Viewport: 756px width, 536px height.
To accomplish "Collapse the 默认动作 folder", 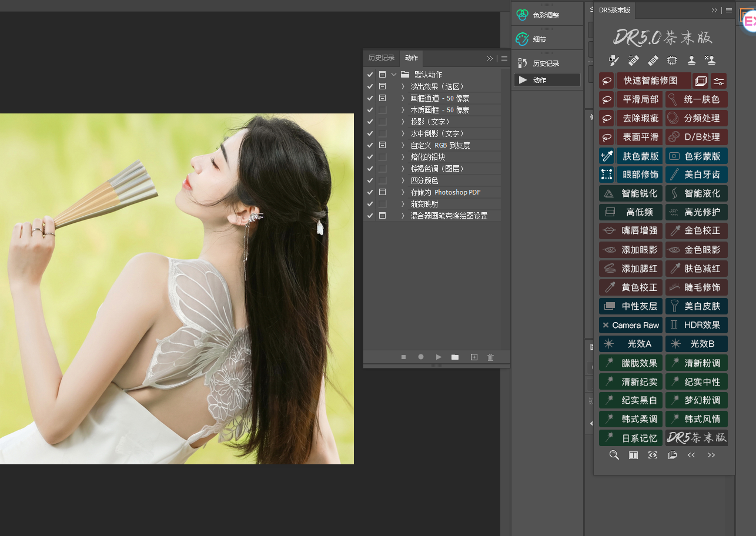I will 394,75.
